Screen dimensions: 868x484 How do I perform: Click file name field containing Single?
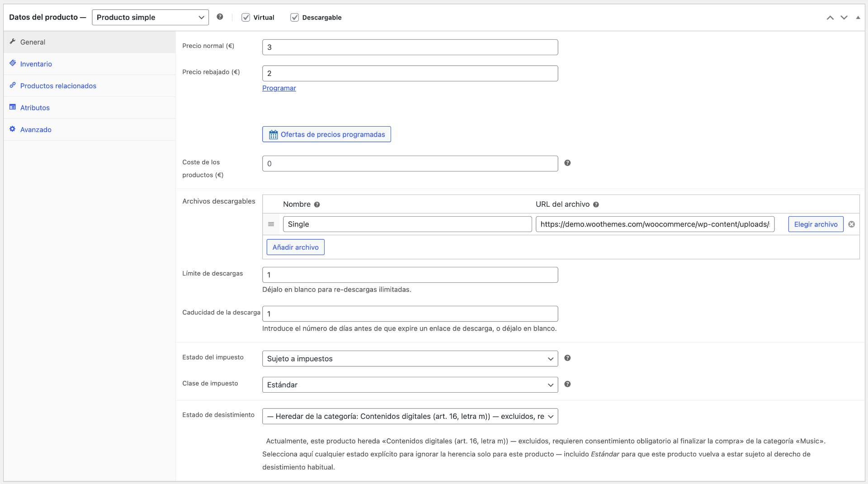[407, 224]
